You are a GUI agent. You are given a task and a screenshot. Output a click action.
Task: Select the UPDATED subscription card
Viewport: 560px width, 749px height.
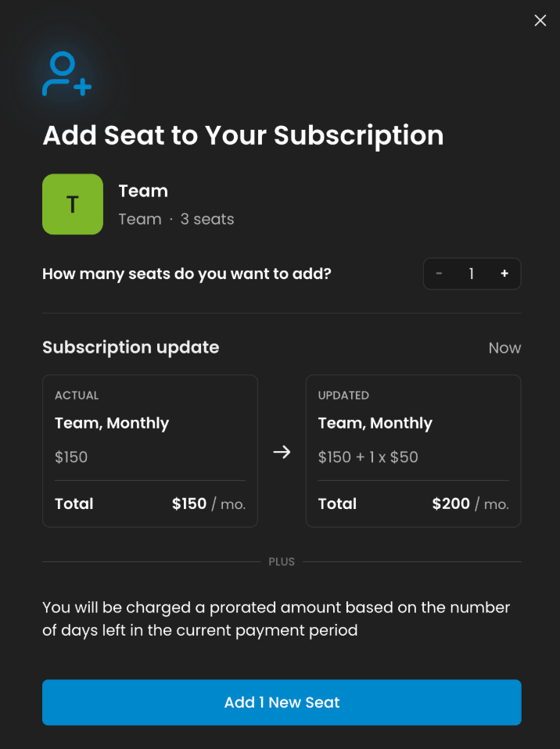coord(413,451)
